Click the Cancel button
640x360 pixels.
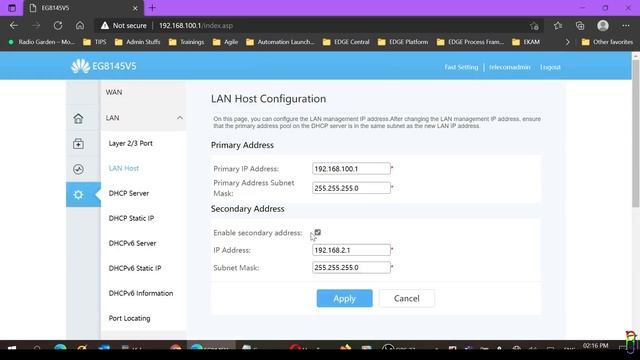point(407,298)
